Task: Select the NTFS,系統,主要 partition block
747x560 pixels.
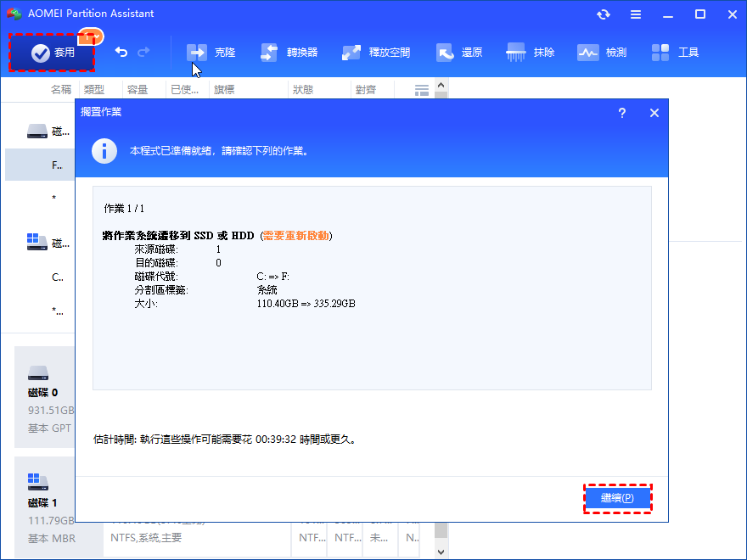Action: click(196, 538)
